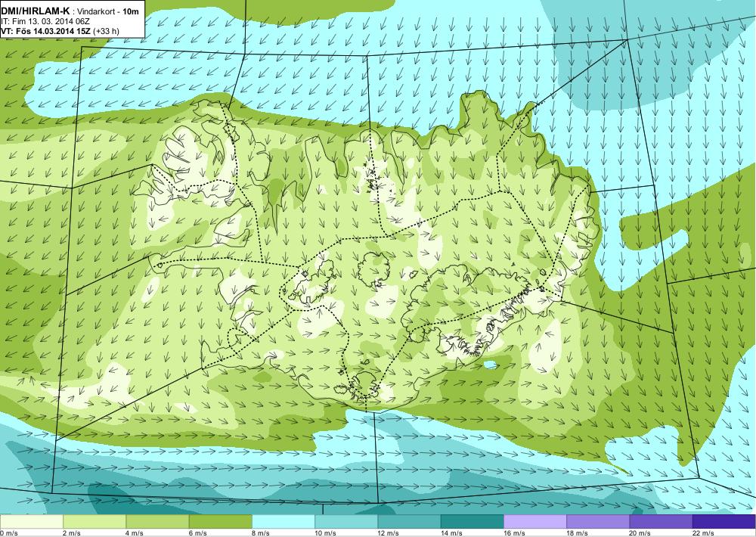Image resolution: width=756 pixels, height=537 pixels.
Task: Click the lavender 16–18 m/s legend swatch
Action: coord(535,522)
